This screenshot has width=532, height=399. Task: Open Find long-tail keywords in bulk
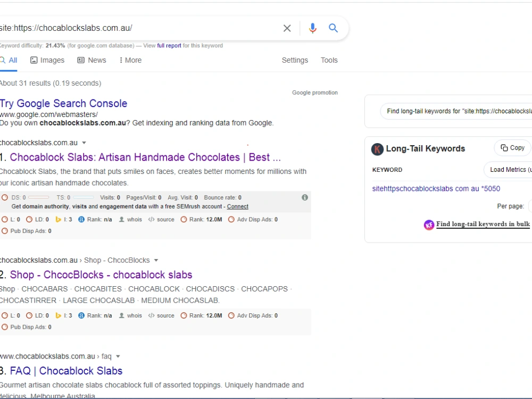click(x=483, y=224)
